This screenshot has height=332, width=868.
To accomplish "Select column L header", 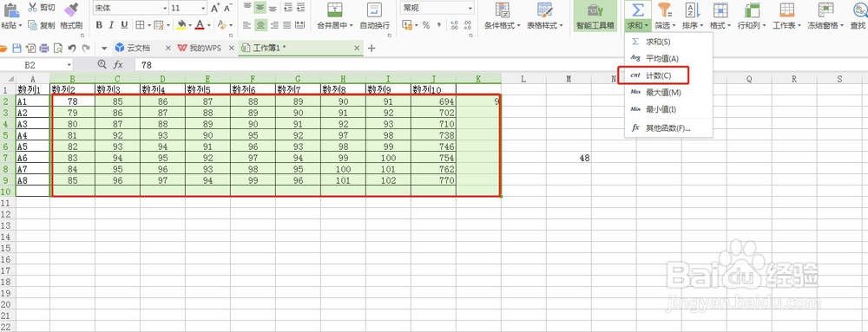I will (523, 79).
